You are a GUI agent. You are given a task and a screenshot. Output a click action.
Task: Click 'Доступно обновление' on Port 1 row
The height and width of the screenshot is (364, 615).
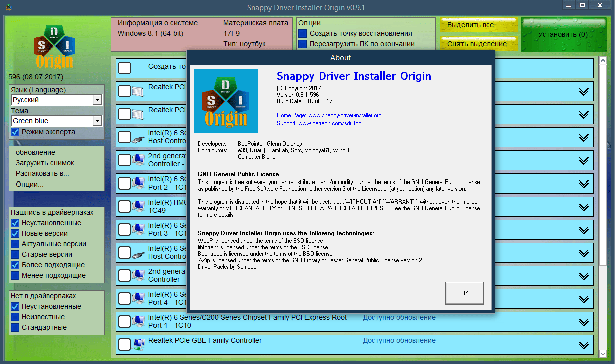(x=399, y=317)
